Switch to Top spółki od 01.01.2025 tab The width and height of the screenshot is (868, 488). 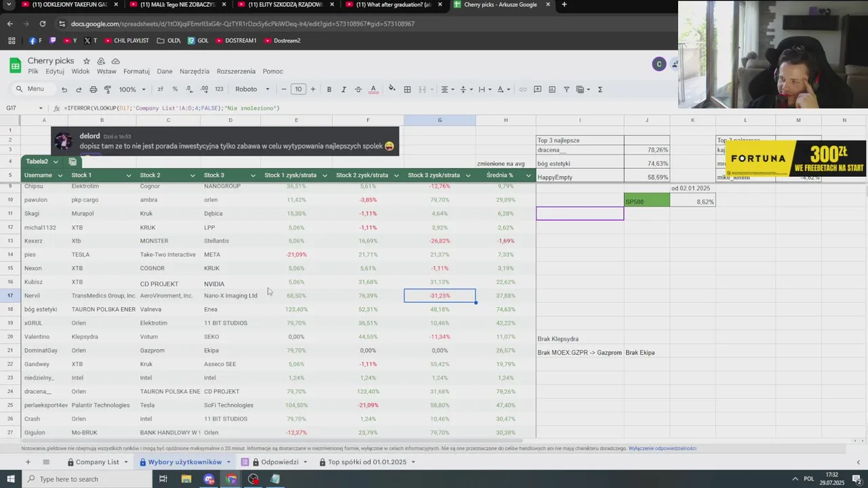tap(367, 462)
